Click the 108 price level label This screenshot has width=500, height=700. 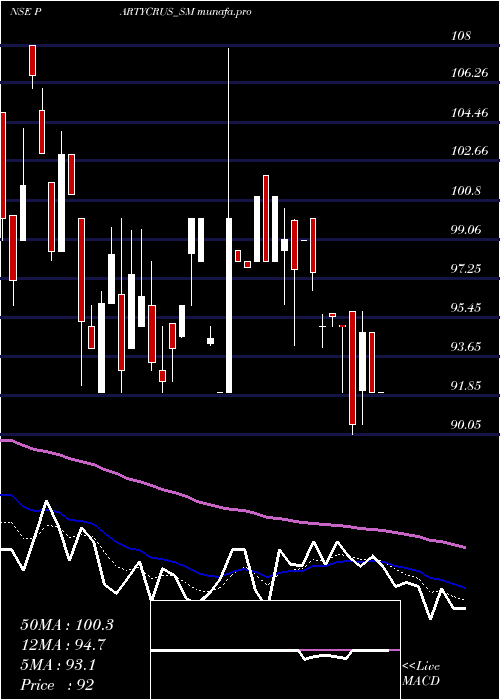pos(461,36)
